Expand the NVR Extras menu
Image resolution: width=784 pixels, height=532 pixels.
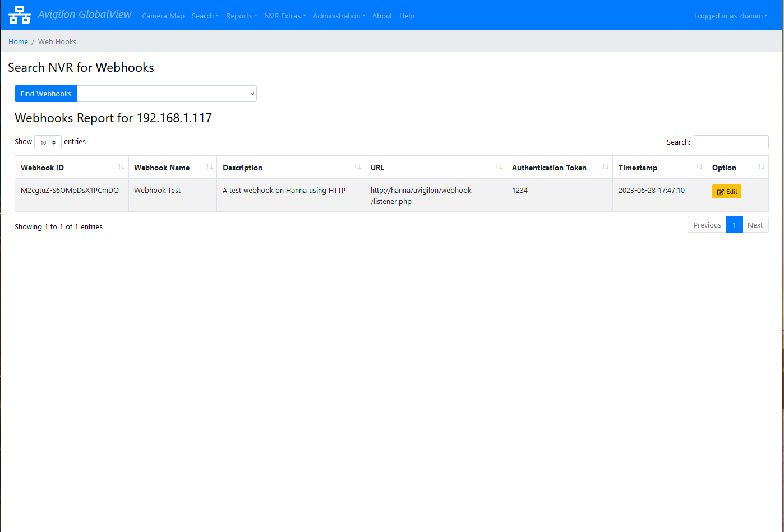[x=285, y=16]
